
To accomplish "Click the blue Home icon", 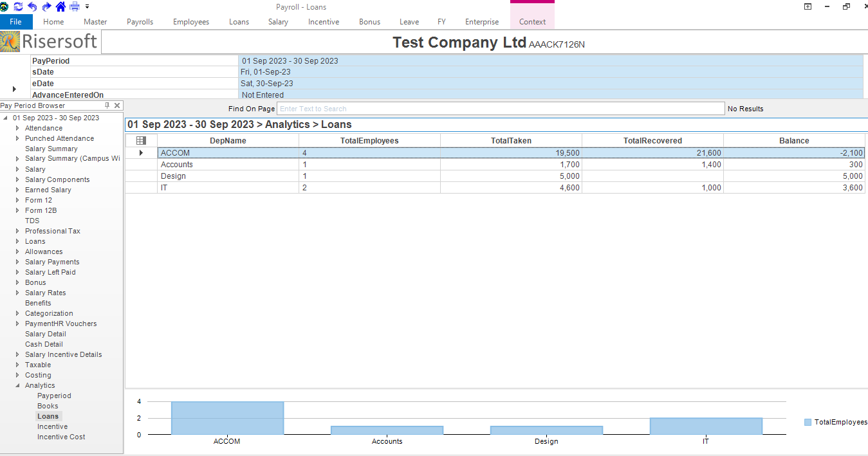I will coord(60,6).
